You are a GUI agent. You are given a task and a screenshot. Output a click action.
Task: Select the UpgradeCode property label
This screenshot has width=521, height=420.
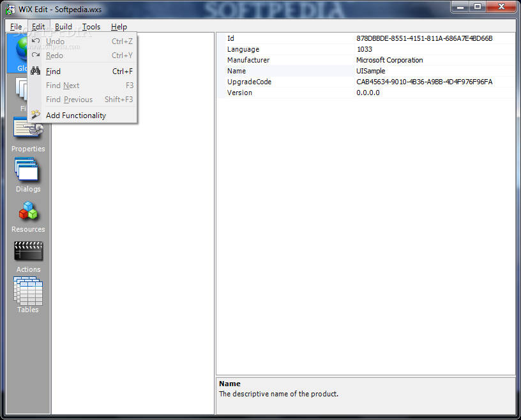coord(249,82)
